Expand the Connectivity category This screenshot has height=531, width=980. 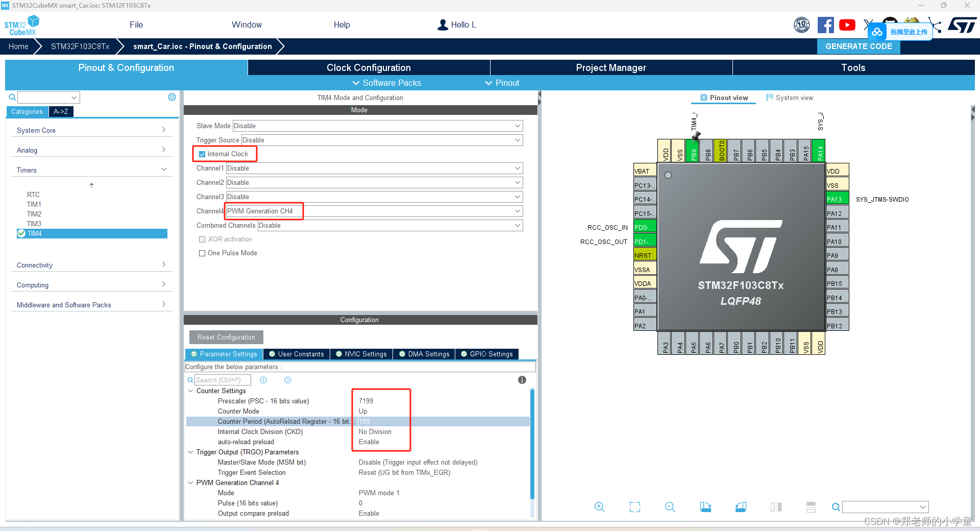[92, 265]
